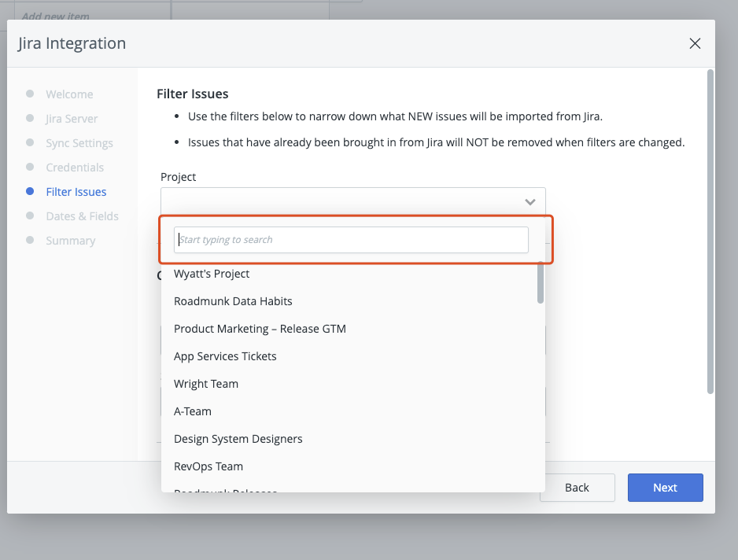This screenshot has width=738, height=560.
Task: Go to the Welcome step
Action: click(69, 94)
